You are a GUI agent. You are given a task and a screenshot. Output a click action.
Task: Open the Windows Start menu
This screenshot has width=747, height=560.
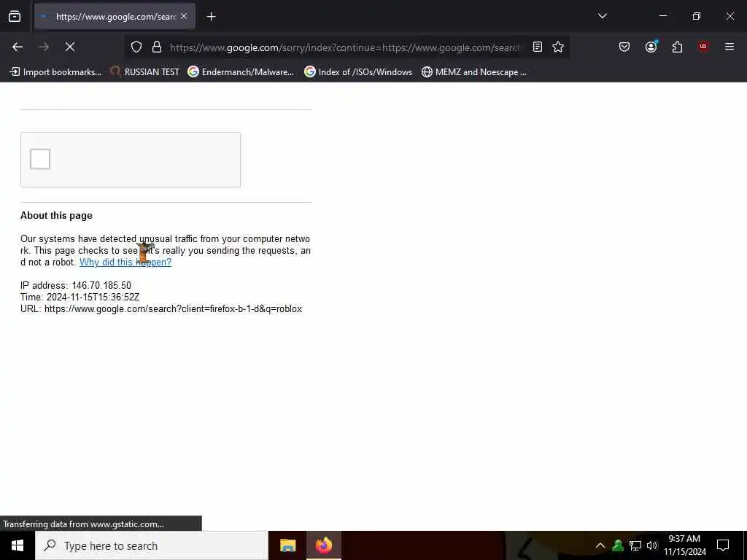coord(18,545)
